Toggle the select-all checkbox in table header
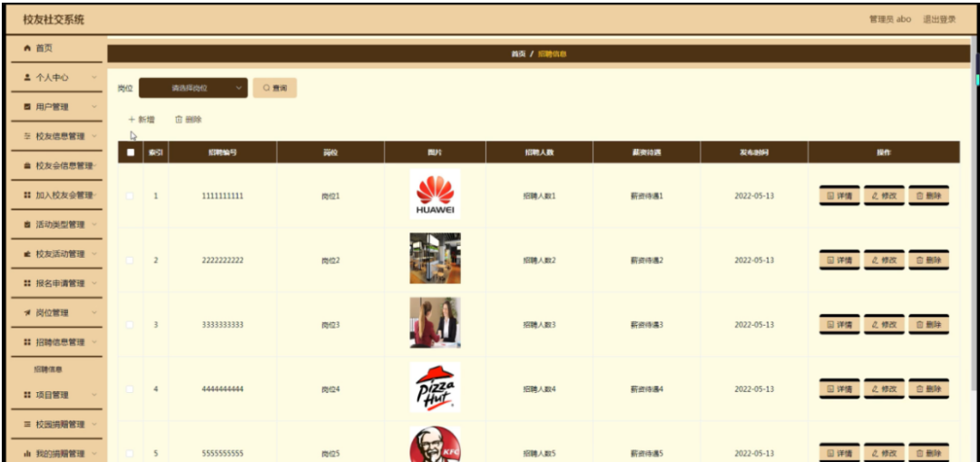 (130, 152)
